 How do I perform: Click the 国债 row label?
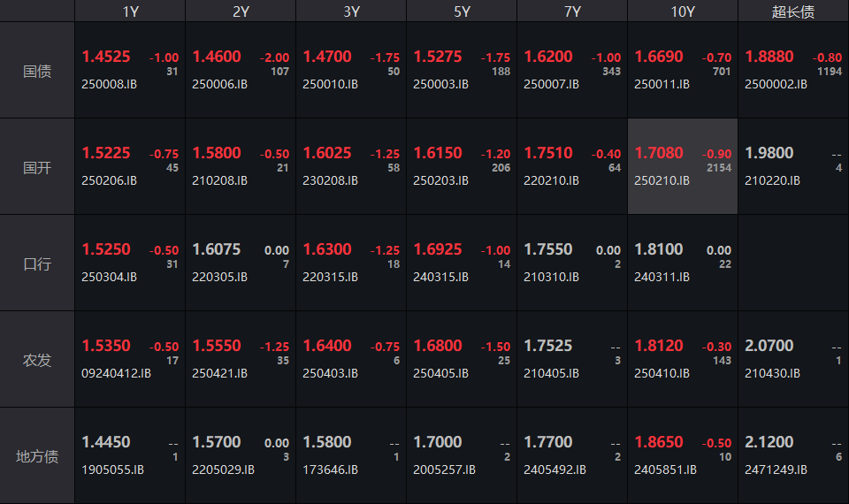click(37, 71)
